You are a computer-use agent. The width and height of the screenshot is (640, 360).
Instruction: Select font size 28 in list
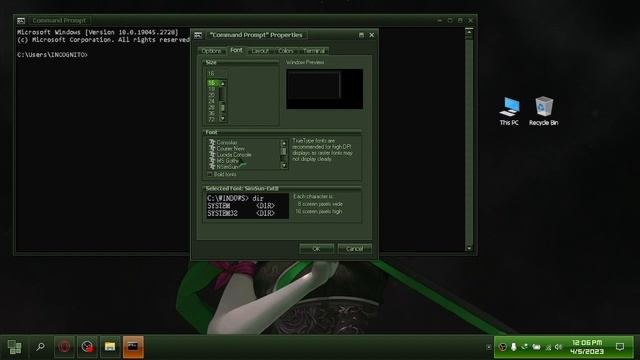(213, 107)
